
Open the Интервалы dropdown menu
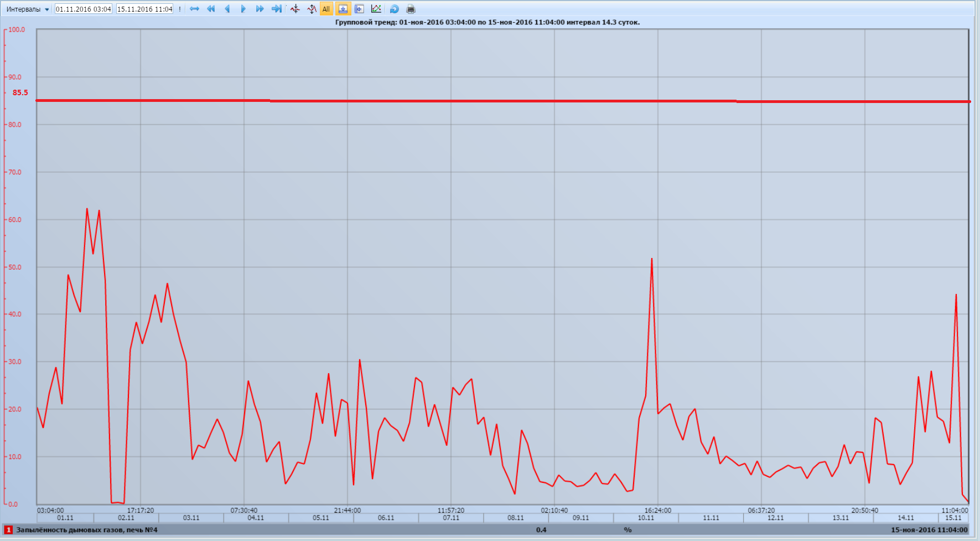28,9
